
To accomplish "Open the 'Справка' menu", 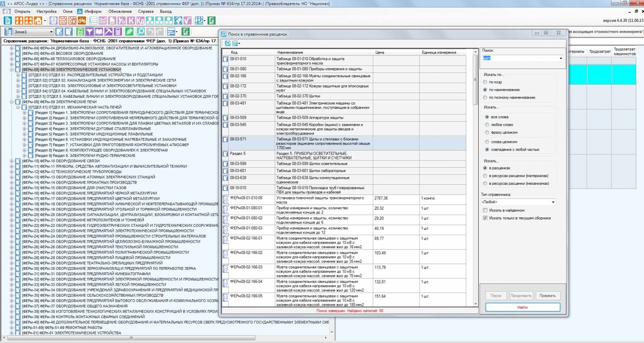I will (x=146, y=11).
